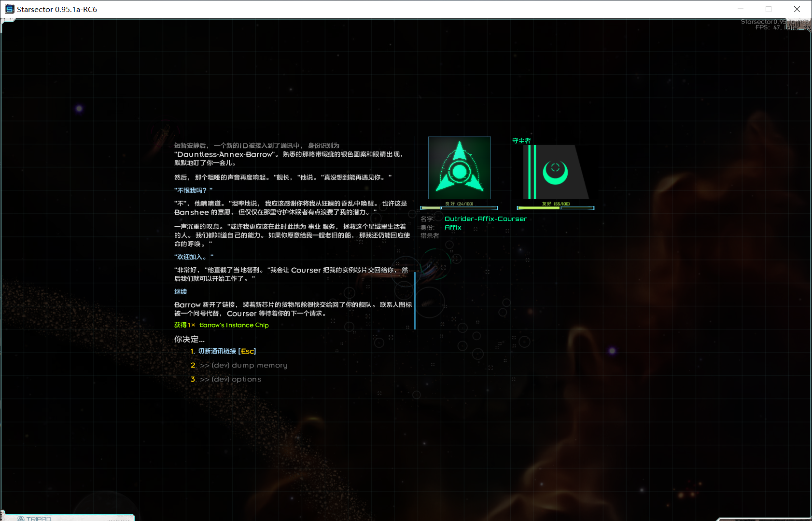Click the Affix identity text
Viewport: 812px width, 521px height.
tap(453, 228)
